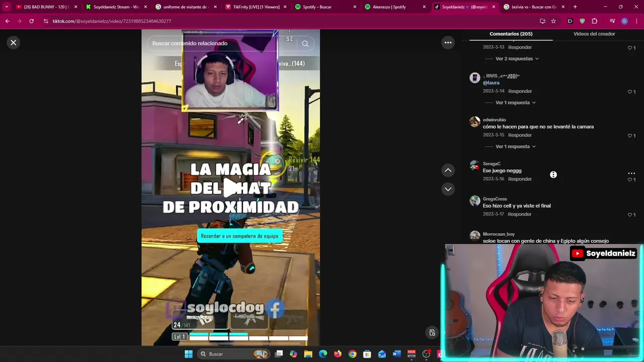644x362 pixels.
Task: Open GregsCross's profile name
Action: (495, 199)
